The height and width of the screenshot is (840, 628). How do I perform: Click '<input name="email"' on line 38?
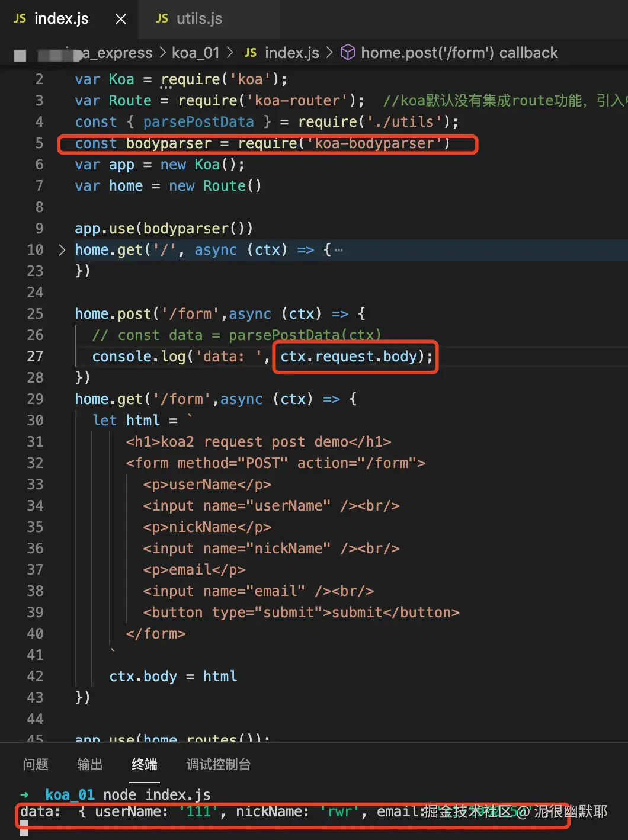click(x=224, y=591)
